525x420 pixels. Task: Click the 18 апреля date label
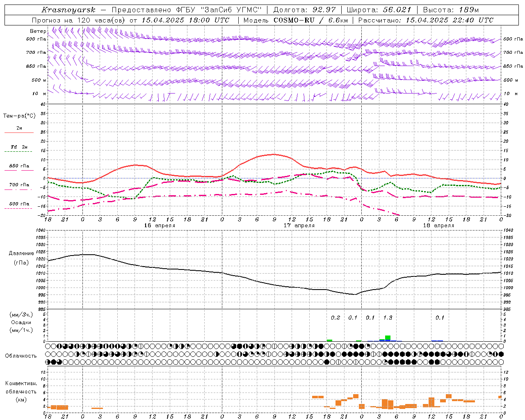[x=438, y=226]
